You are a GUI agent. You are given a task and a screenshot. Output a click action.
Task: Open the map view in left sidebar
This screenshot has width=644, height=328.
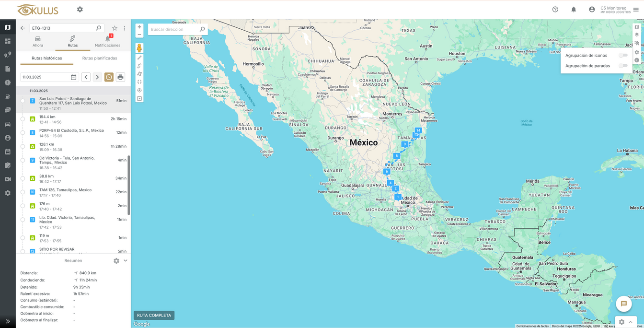coord(8,27)
